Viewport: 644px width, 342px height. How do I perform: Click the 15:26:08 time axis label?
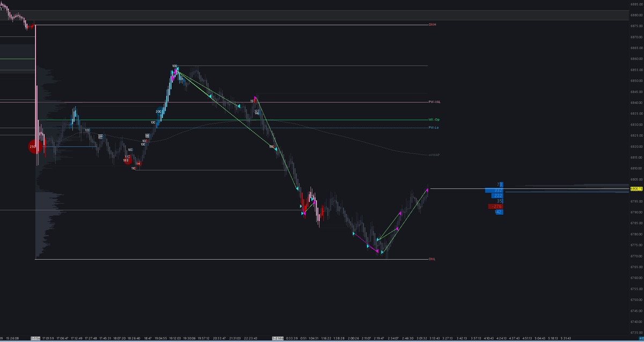click(x=13, y=339)
